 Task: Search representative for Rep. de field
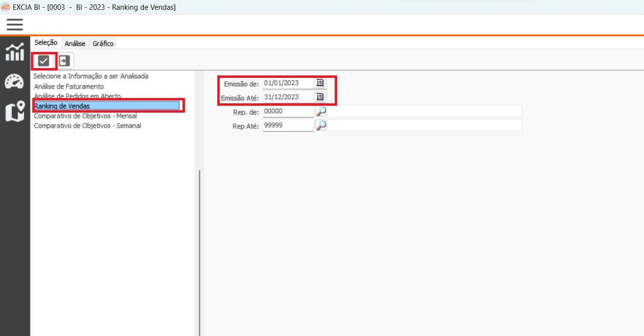coord(321,112)
